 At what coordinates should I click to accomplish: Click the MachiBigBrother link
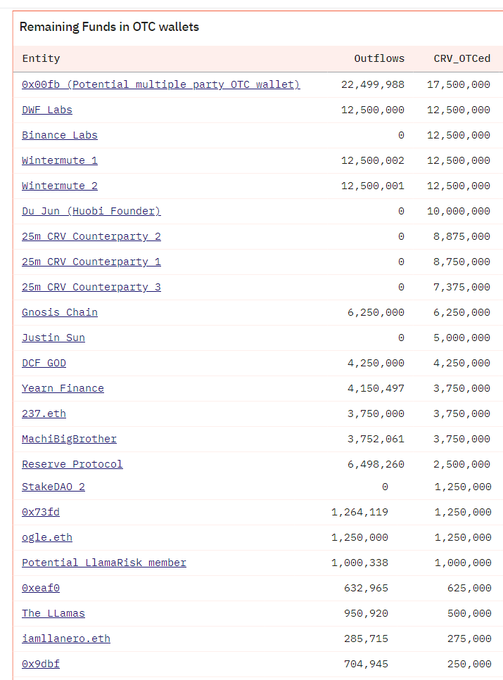pos(69,439)
